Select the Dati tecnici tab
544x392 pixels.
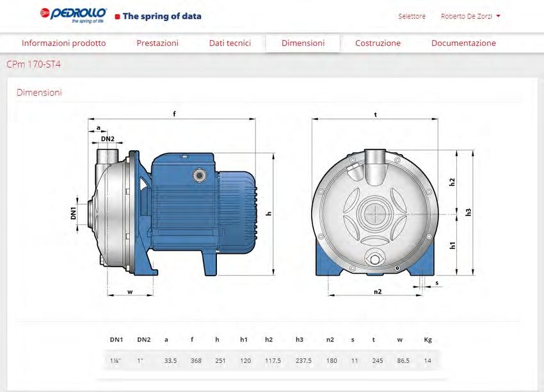click(230, 43)
